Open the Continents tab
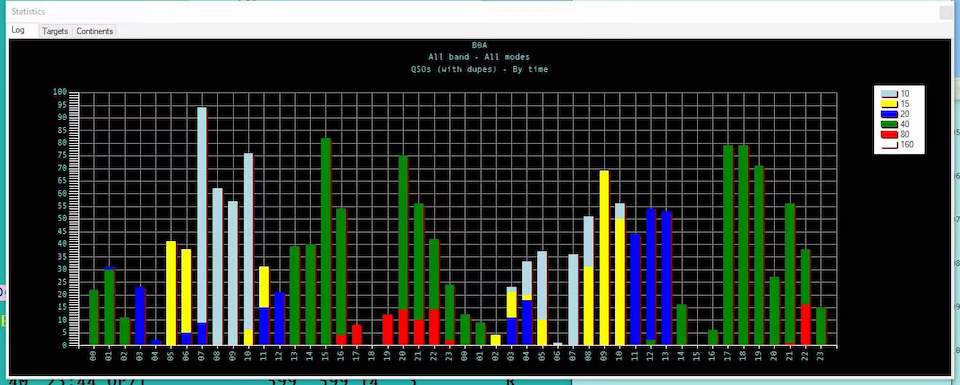The image size is (960, 385). 94,31
